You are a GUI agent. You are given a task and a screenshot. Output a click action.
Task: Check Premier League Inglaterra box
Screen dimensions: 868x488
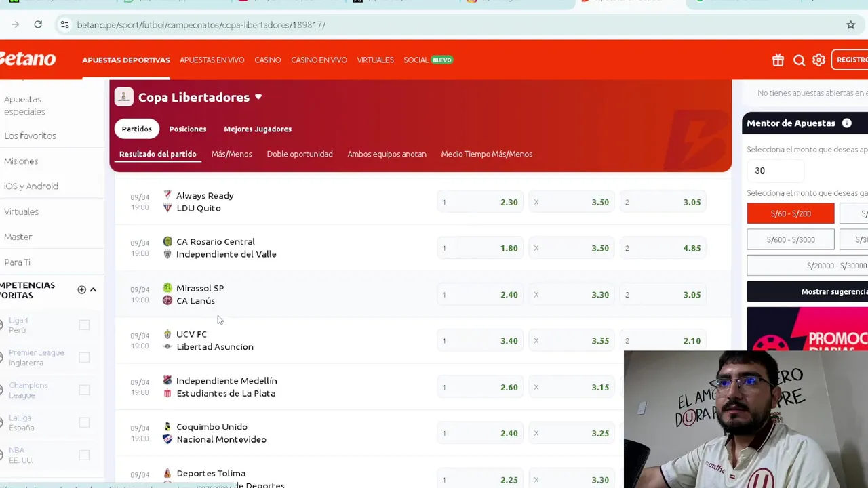tap(84, 358)
